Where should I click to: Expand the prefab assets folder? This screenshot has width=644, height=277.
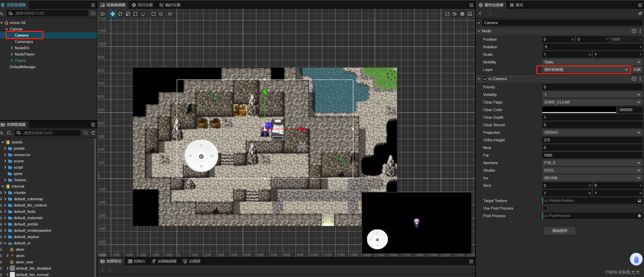pyautogui.click(x=5, y=148)
